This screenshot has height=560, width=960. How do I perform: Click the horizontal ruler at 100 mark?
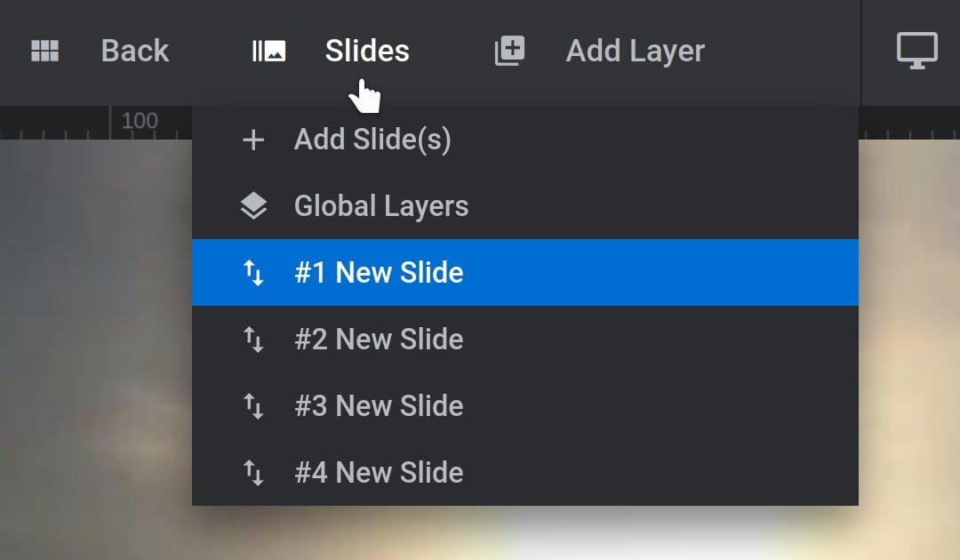click(x=140, y=121)
